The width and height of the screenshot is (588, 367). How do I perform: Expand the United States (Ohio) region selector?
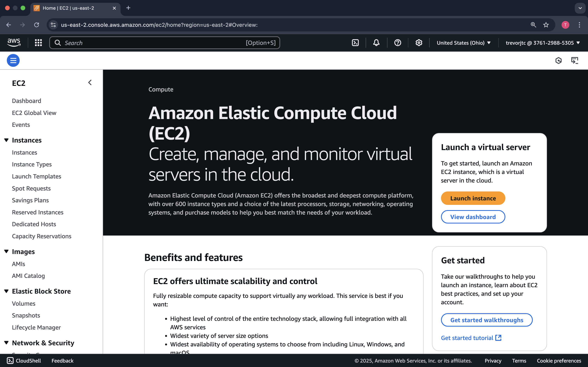click(x=464, y=43)
